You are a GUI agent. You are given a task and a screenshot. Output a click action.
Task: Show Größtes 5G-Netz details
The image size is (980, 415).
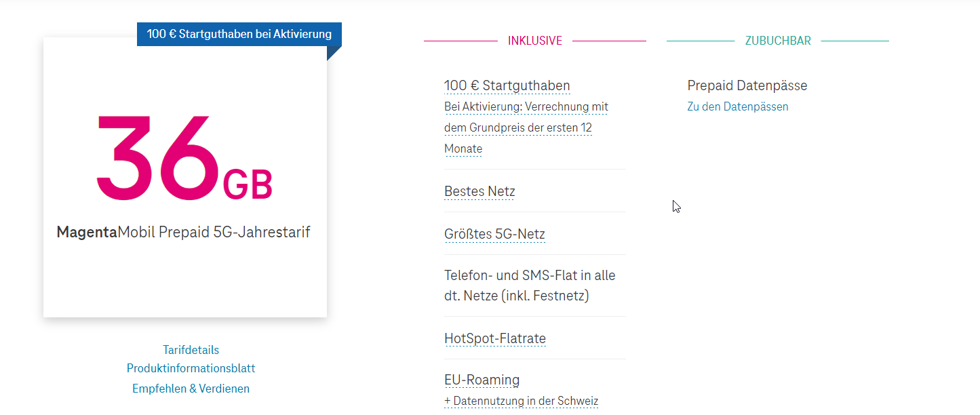[x=494, y=234]
